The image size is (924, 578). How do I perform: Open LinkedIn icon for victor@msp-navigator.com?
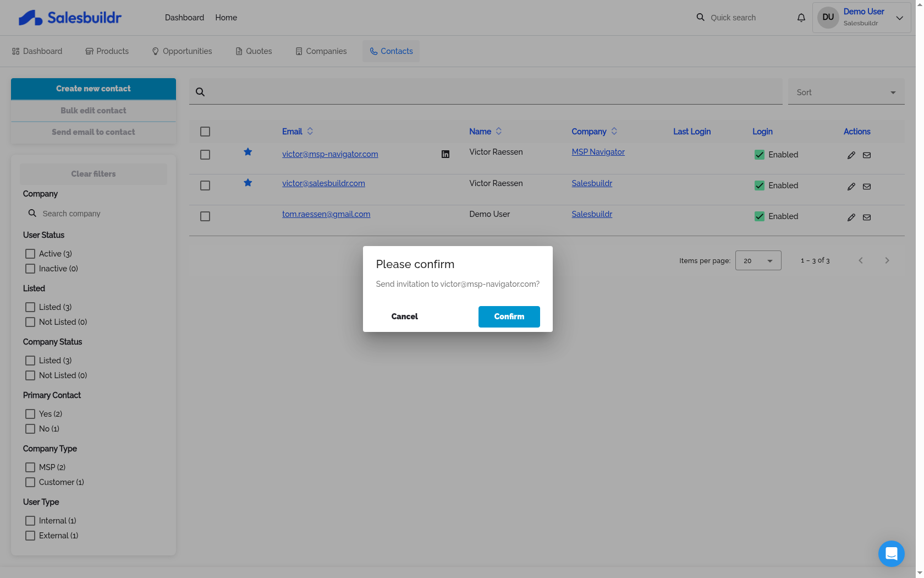pyautogui.click(x=446, y=154)
